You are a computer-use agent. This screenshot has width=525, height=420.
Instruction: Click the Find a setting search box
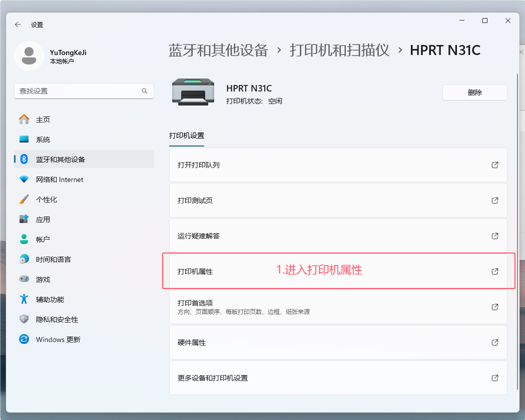pyautogui.click(x=79, y=91)
